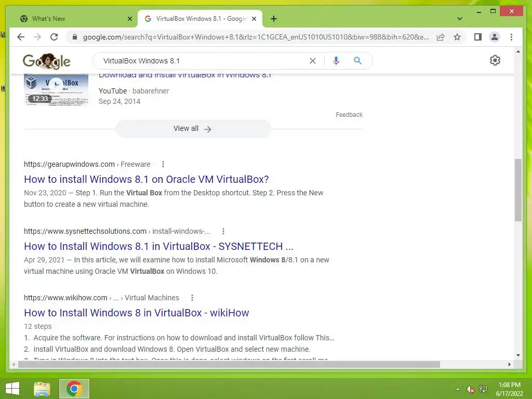Click the sysnettechsolutions.com URL breadcrumb
Image resolution: width=532 pixels, height=399 pixels.
pos(117,231)
